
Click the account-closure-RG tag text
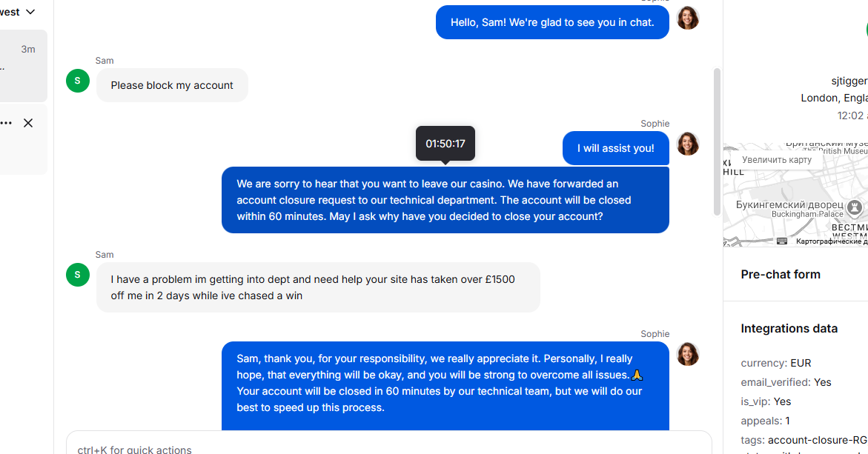817,440
